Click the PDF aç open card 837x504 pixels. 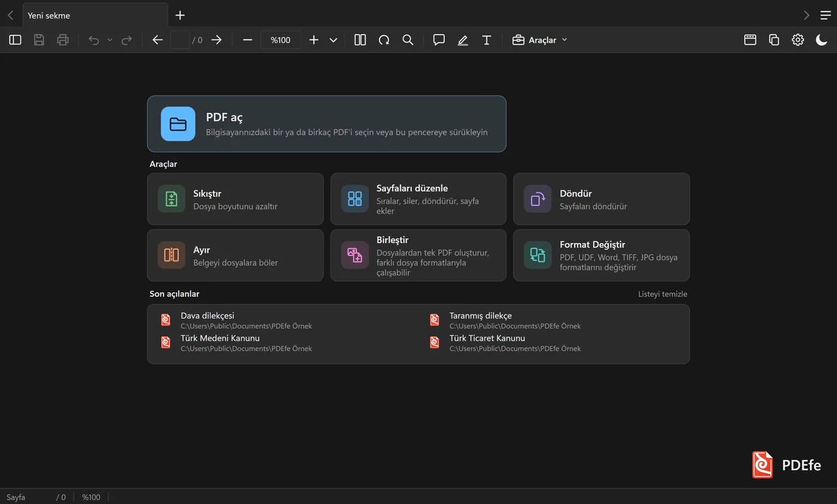tap(326, 124)
